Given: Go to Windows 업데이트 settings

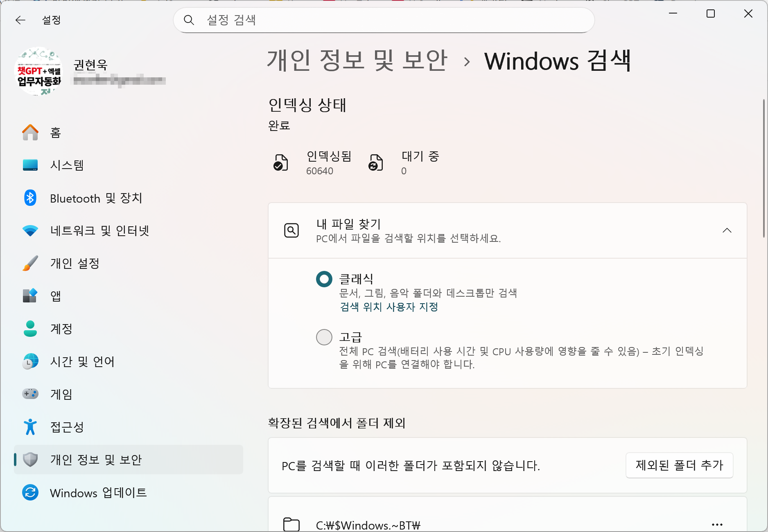Looking at the screenshot, I should coord(129,492).
